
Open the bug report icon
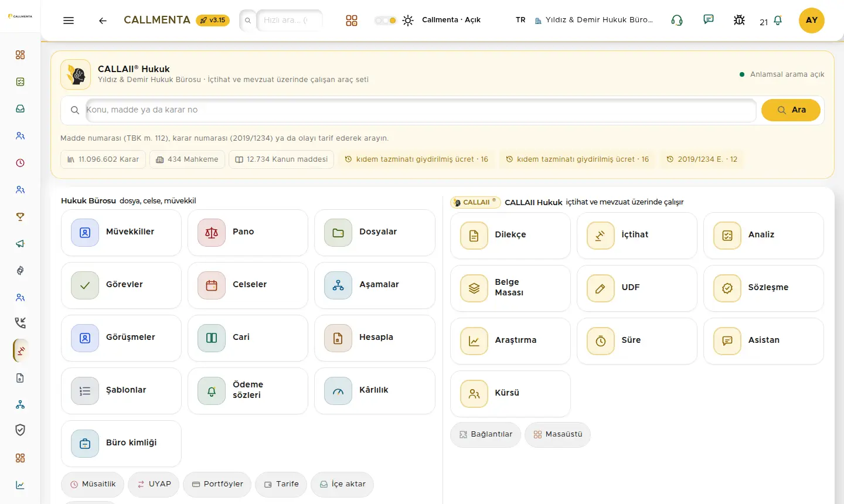coord(739,21)
